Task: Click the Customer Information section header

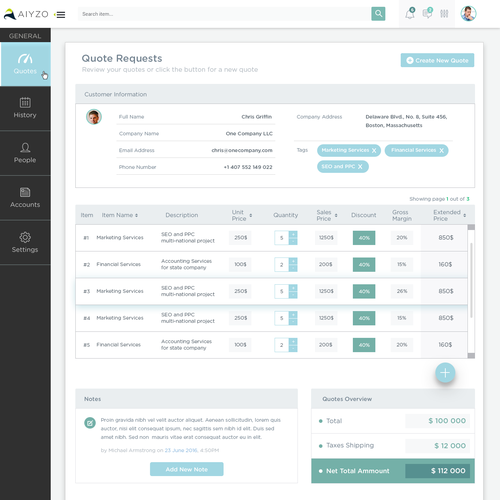Action: [x=275, y=94]
